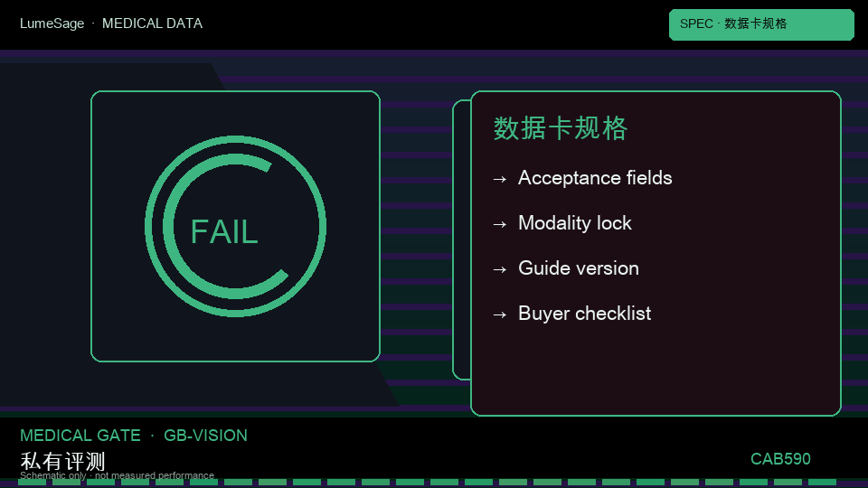The height and width of the screenshot is (488, 868).
Task: Click the arrow before Guide version
Action: click(x=499, y=269)
